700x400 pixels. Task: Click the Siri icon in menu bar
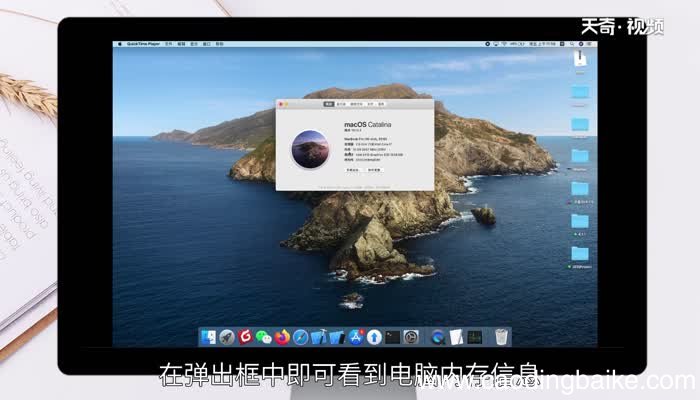coord(581,44)
